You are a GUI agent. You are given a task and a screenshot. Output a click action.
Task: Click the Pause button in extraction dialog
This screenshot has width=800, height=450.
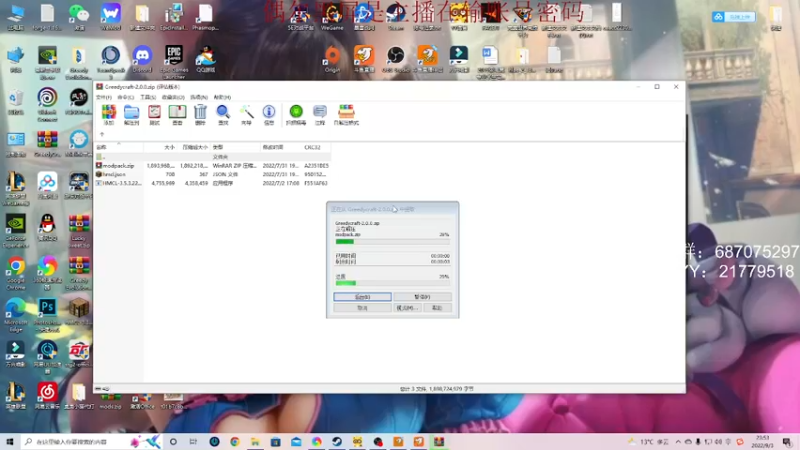(x=422, y=297)
